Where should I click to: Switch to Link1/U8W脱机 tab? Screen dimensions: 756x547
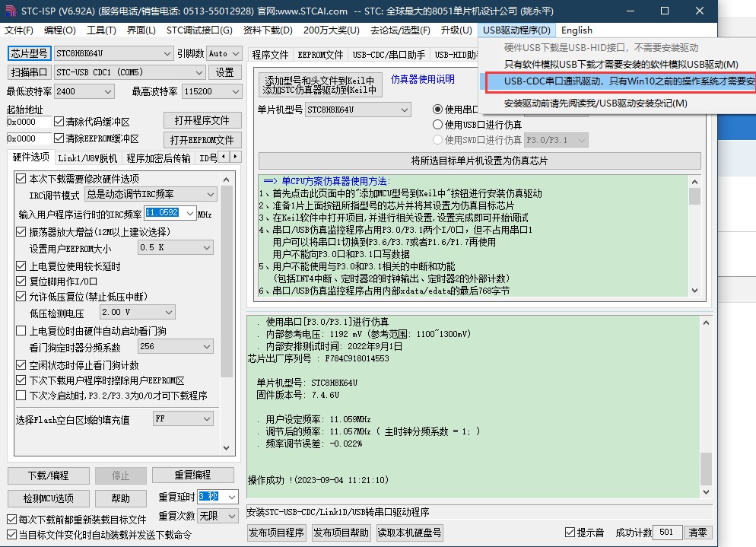pos(87,158)
